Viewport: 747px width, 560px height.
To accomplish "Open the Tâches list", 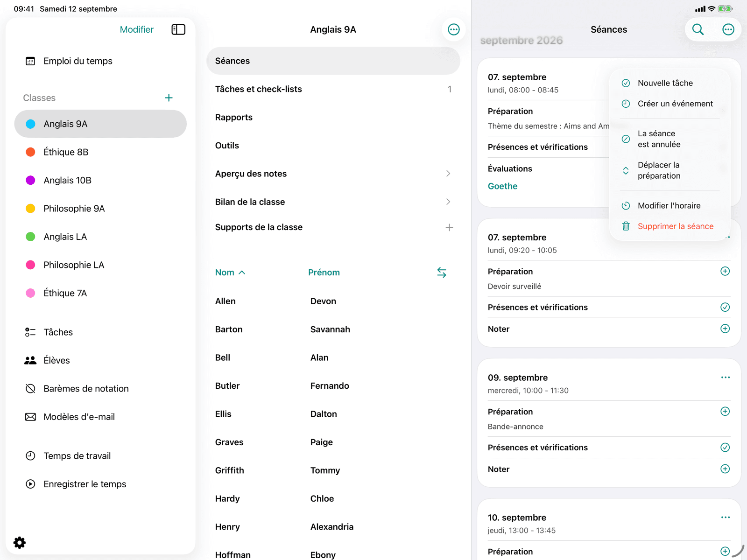I will click(x=100, y=332).
